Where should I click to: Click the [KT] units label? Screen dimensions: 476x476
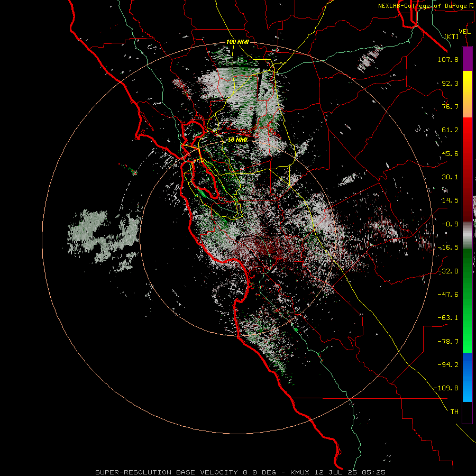click(x=452, y=36)
